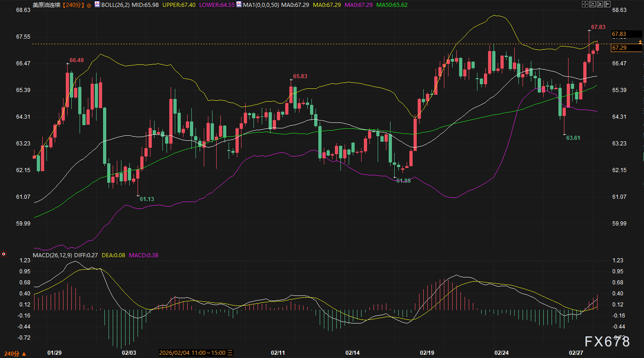Screen dimensions: 644x358
Task: Click the MA1 indicator chart icon
Action: [x=240, y=5]
